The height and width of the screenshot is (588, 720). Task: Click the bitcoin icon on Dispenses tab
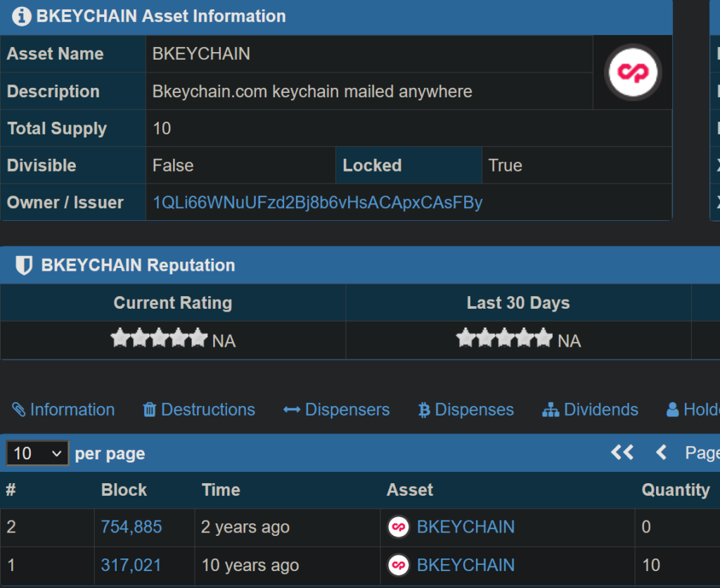point(424,410)
